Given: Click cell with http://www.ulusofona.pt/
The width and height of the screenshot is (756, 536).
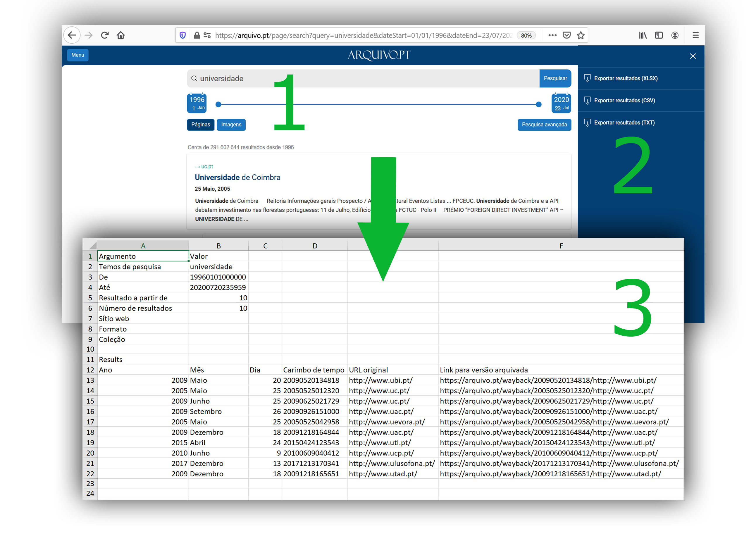Looking at the screenshot, I should coord(393,463).
